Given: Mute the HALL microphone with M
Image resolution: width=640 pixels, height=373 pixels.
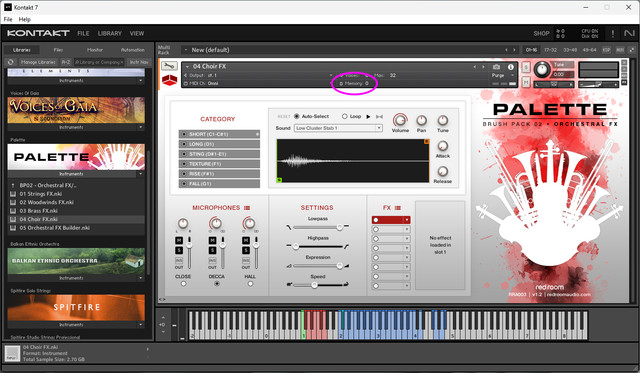Looking at the screenshot, I should point(246,240).
